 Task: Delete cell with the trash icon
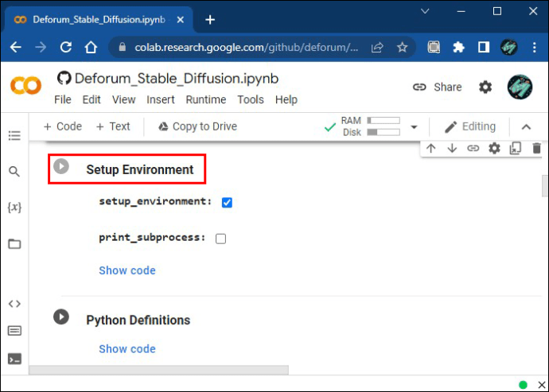coord(536,149)
